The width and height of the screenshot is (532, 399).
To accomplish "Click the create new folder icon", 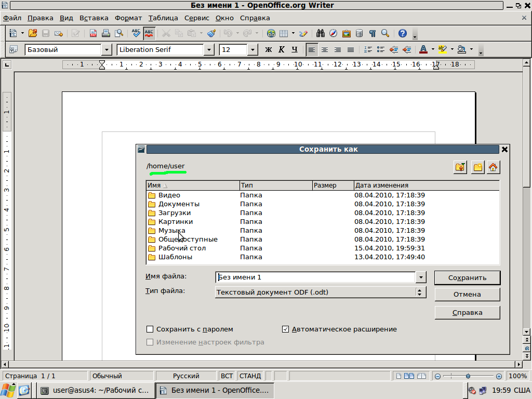I will (477, 167).
